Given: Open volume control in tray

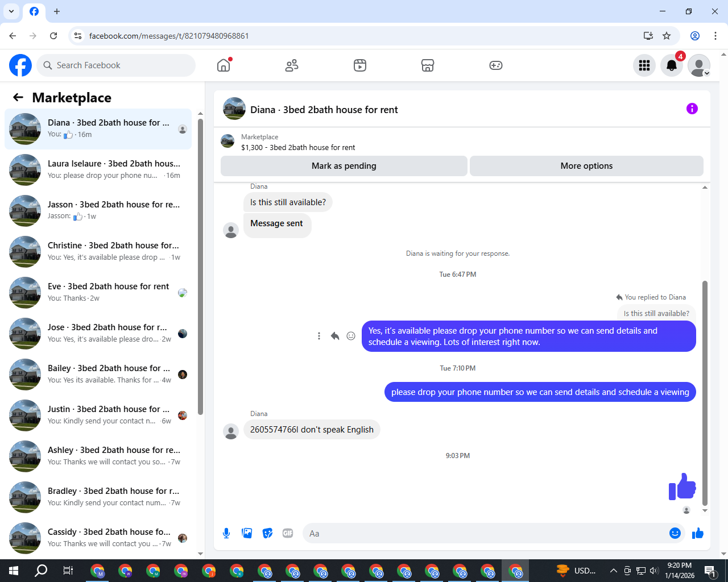Looking at the screenshot, I should click(x=654, y=571).
